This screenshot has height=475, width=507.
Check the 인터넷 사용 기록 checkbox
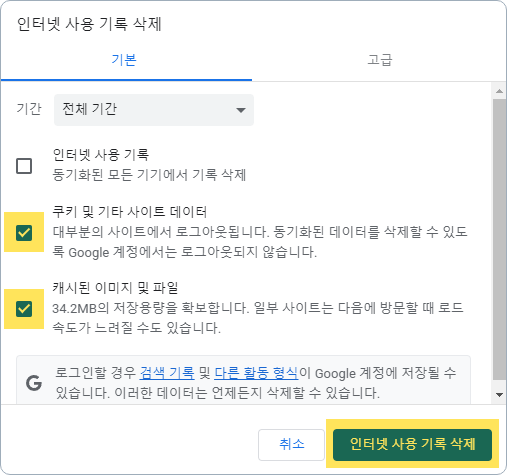(x=24, y=166)
